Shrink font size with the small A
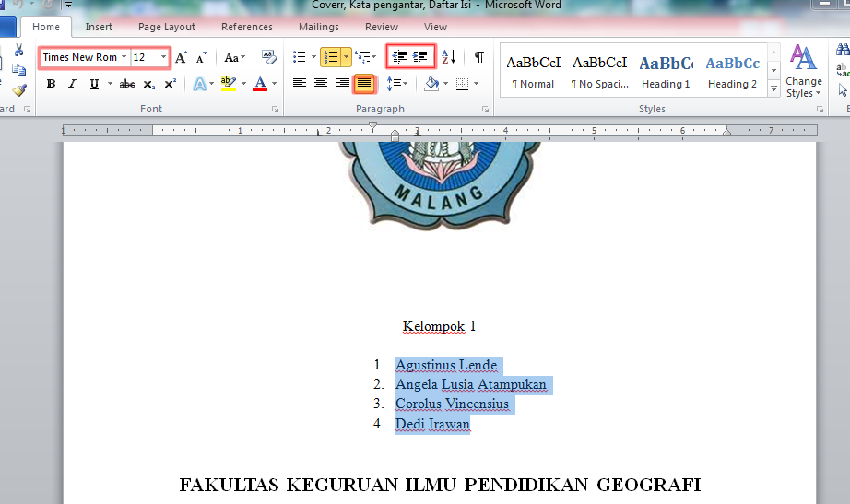 click(x=202, y=57)
